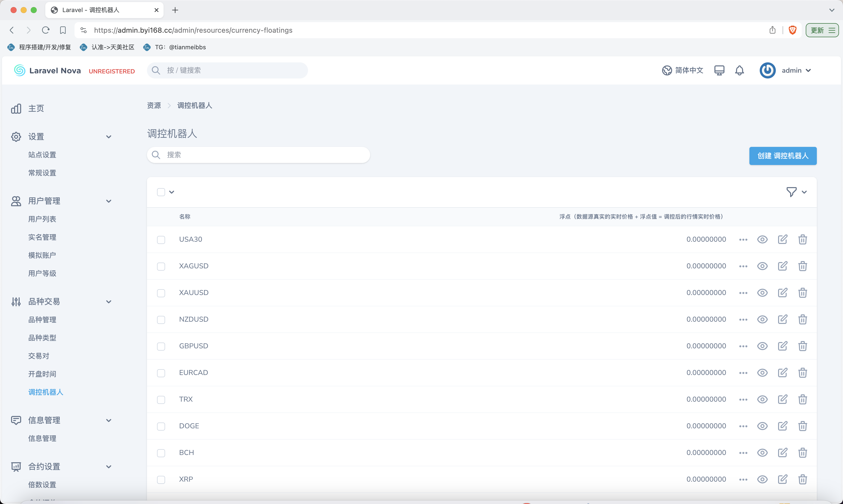Click the browser address bar URL
The width and height of the screenshot is (843, 504).
(193, 30)
